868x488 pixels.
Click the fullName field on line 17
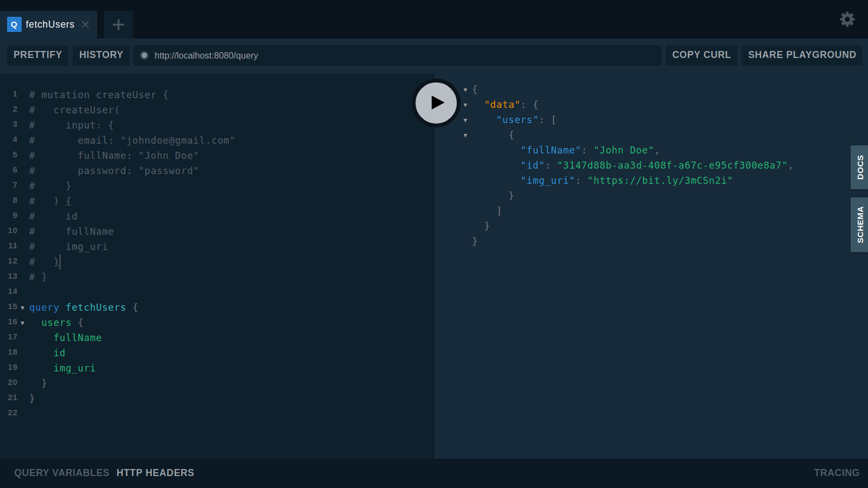point(78,338)
